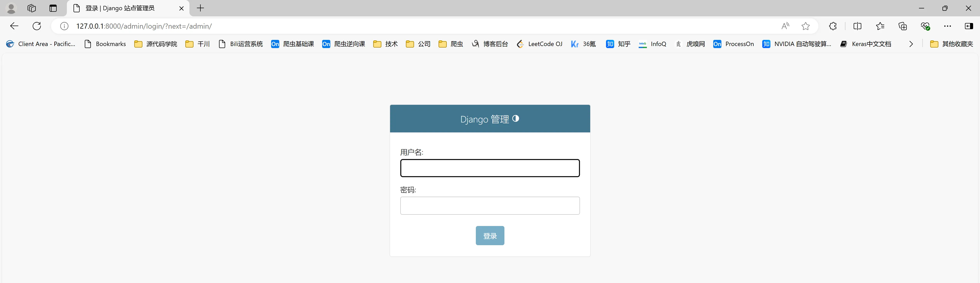Focus the 用户名 username input field
The image size is (980, 283).
point(490,168)
